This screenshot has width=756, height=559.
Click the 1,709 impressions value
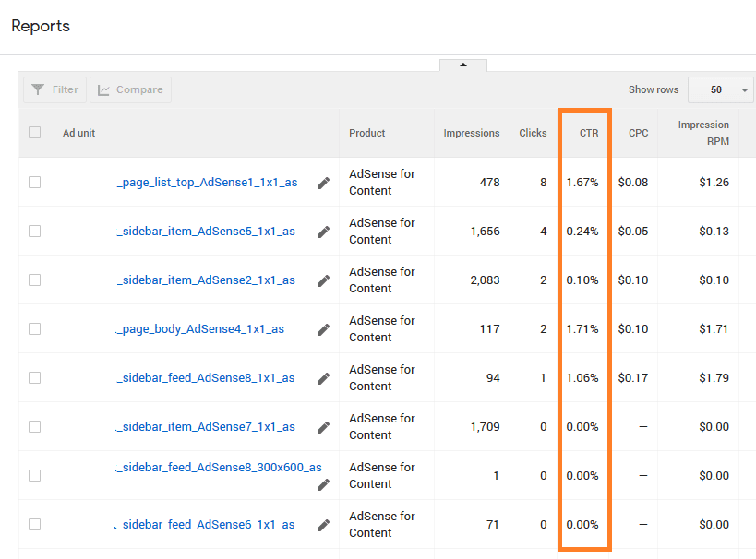point(485,426)
